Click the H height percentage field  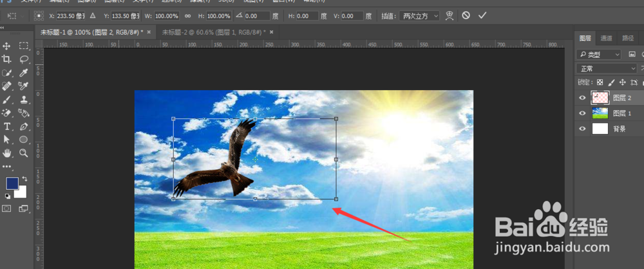(x=218, y=16)
